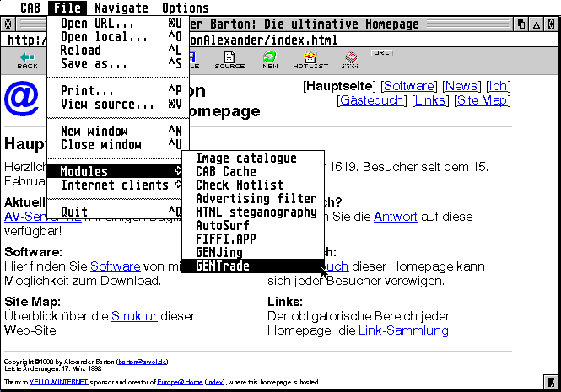Screen dimensions: 561x392
Task: Follow the Antwort link
Action: tap(396, 217)
